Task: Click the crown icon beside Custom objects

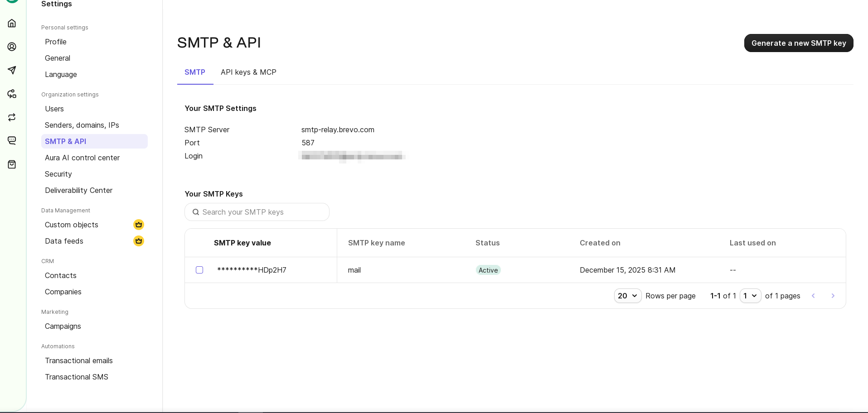Action: 139,225
